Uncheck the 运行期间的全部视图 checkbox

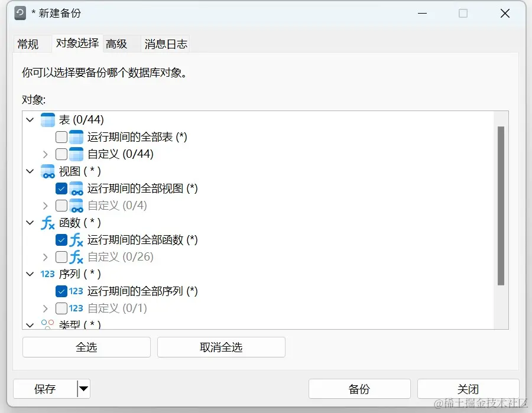tap(61, 188)
